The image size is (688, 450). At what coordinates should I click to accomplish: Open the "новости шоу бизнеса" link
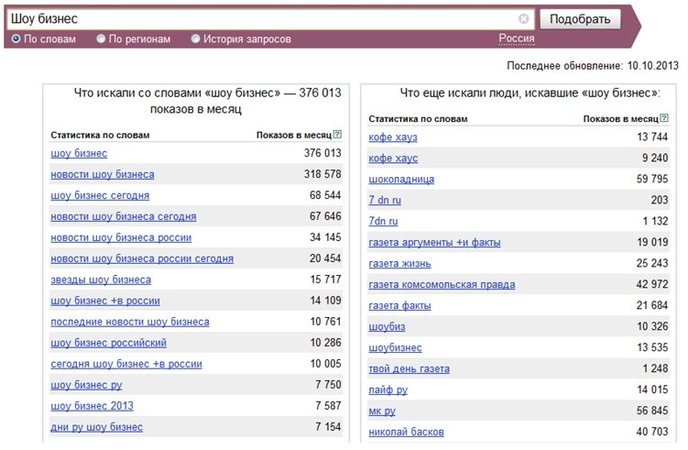coord(102,175)
